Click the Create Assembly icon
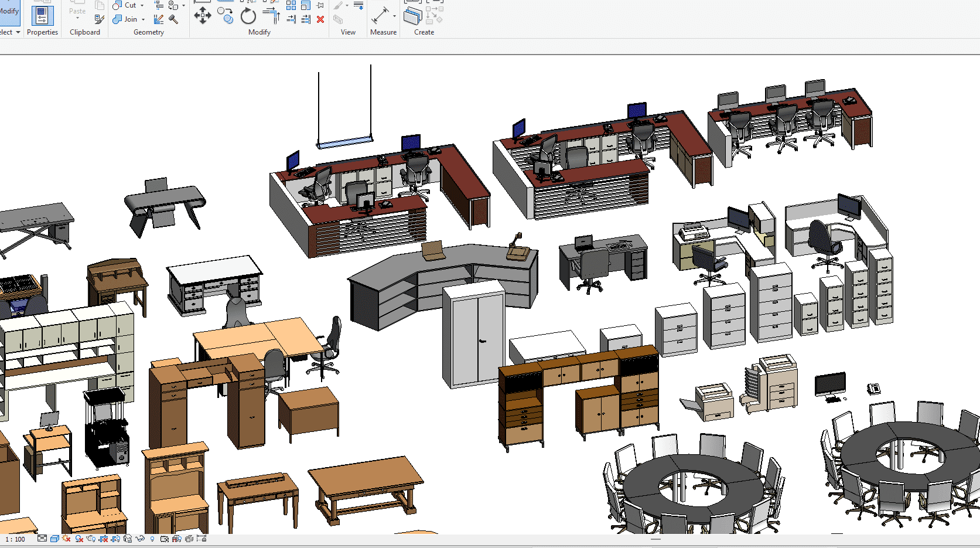The image size is (980, 548). coord(412,16)
